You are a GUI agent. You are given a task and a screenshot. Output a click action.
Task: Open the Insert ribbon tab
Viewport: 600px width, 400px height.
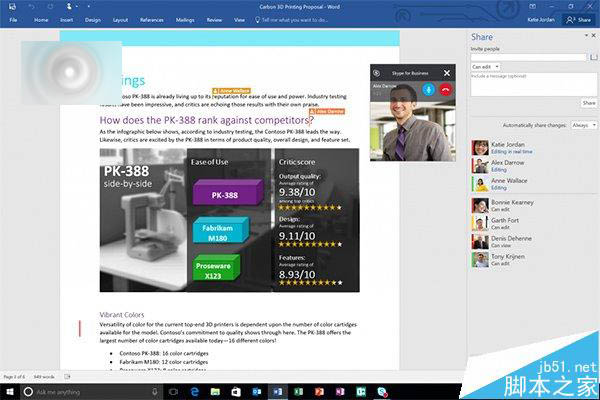point(66,19)
